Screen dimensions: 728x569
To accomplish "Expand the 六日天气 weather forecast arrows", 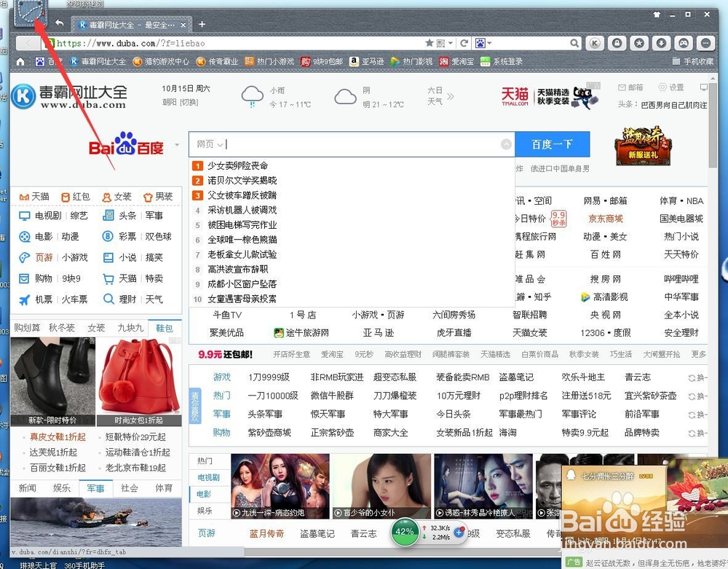I will click(451, 97).
